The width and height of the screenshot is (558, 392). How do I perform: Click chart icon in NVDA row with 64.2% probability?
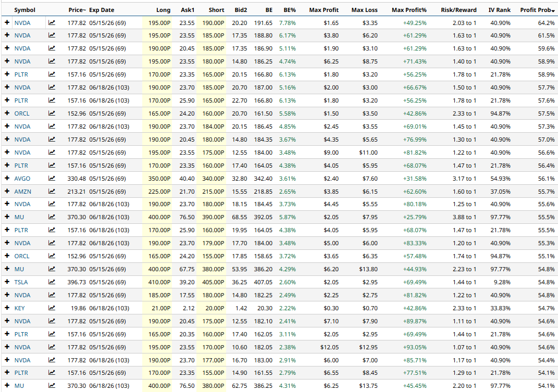(x=52, y=23)
